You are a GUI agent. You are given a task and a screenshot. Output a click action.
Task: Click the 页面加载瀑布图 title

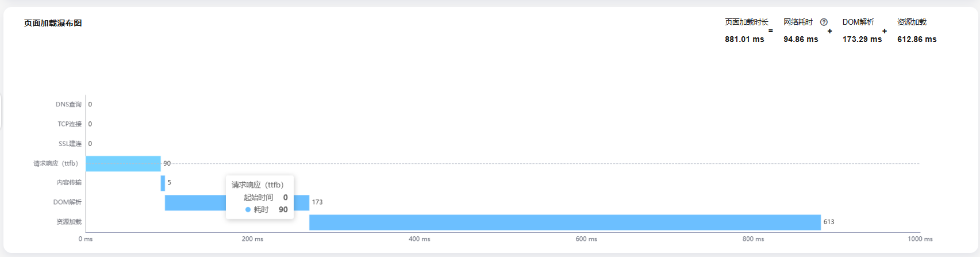tap(53, 23)
